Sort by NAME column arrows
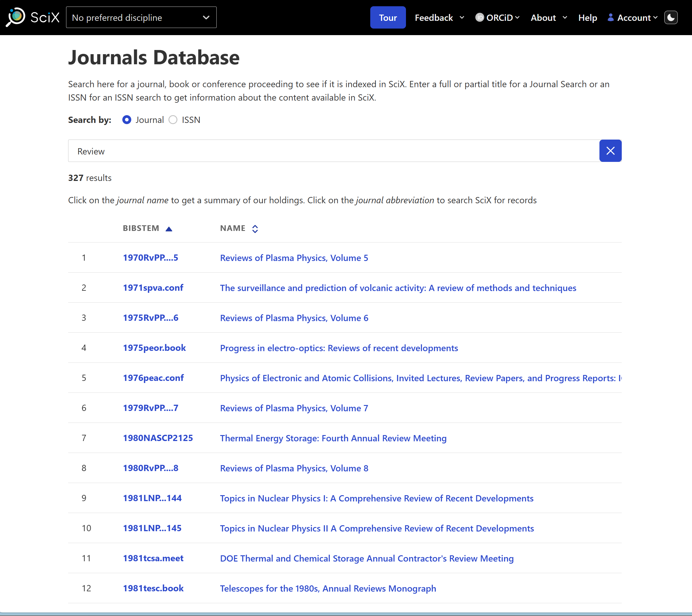Viewport: 692px width, 616px height. pos(255,229)
